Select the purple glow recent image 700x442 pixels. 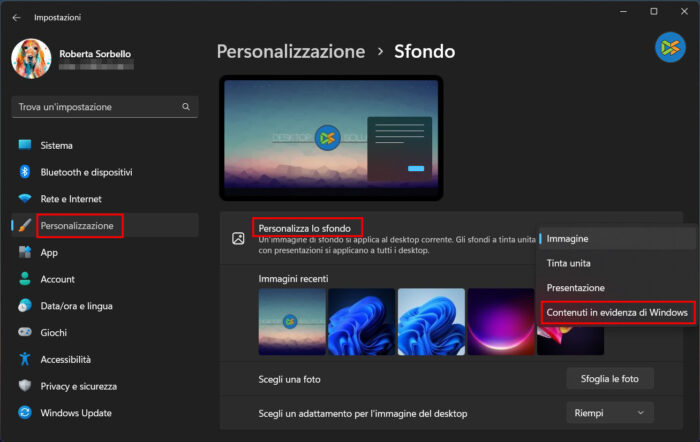tap(501, 321)
